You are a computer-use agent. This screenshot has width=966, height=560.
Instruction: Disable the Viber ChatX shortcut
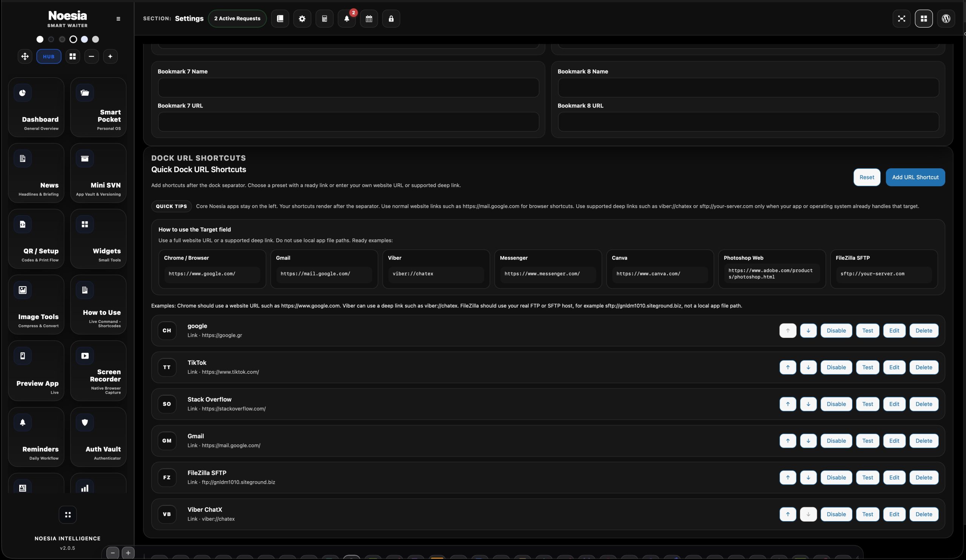pyautogui.click(x=836, y=514)
